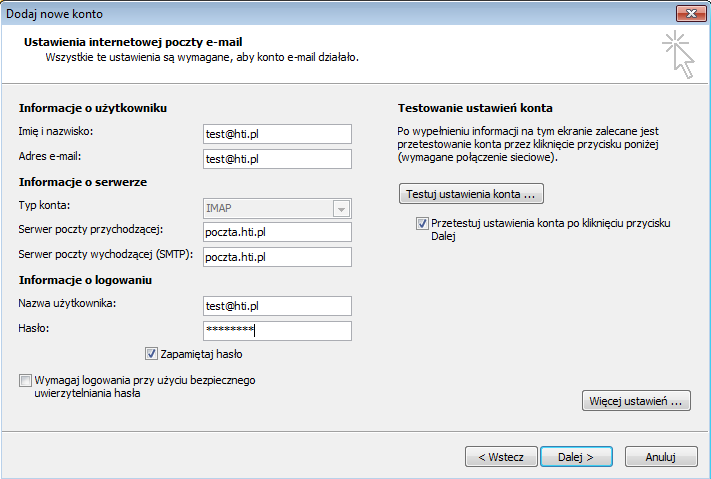711x479 pixels.
Task: Click the Testuj ustawienia konta button
Action: (471, 194)
